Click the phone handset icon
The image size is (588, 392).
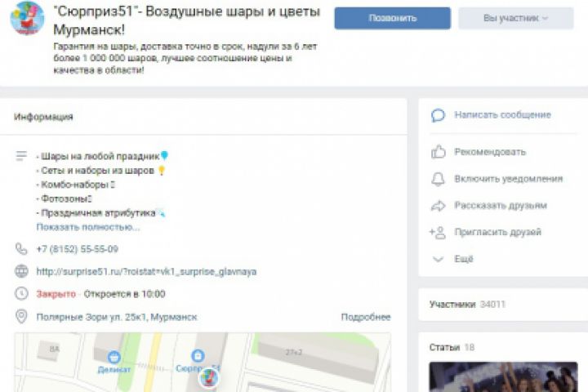[x=21, y=249]
